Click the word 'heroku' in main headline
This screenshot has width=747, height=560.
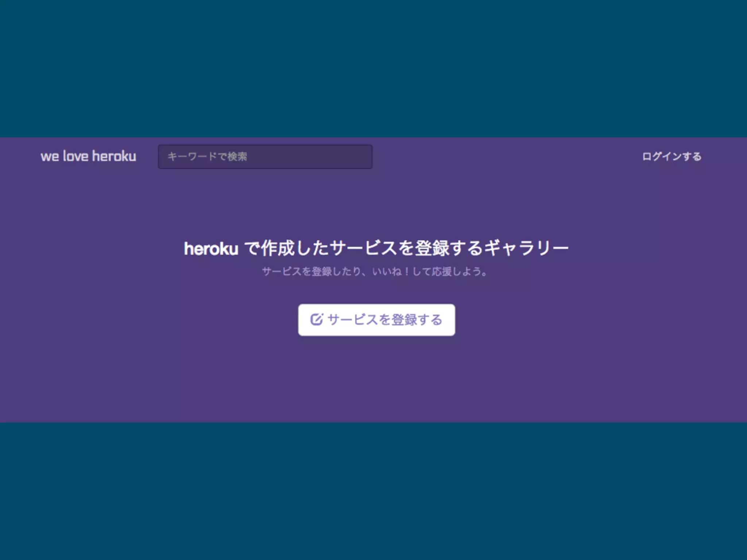[211, 249]
